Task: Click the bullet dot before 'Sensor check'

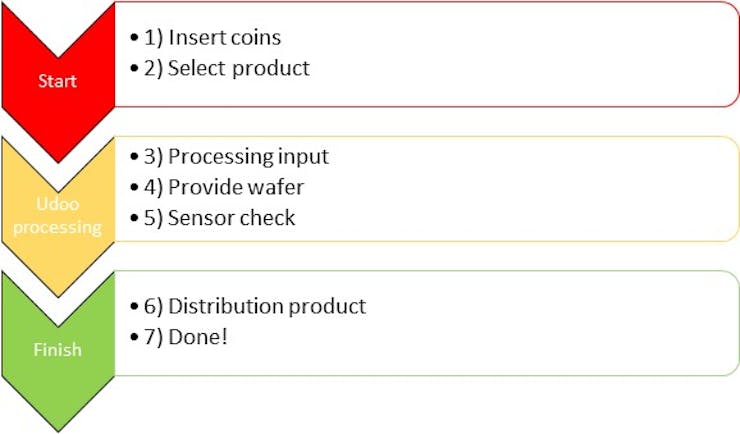Action: [x=135, y=217]
